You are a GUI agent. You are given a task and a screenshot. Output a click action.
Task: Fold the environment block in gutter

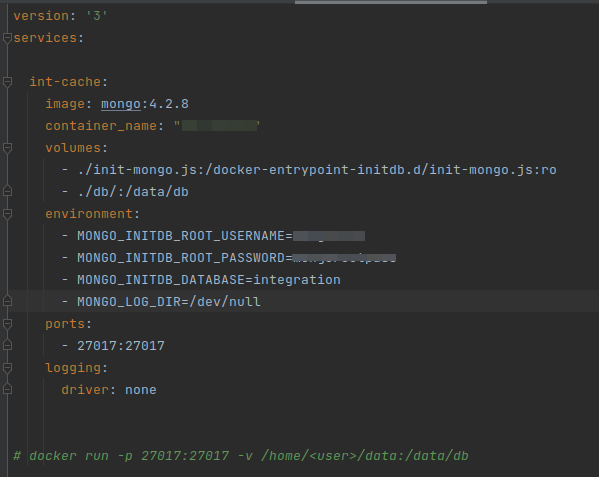pyautogui.click(x=7, y=214)
